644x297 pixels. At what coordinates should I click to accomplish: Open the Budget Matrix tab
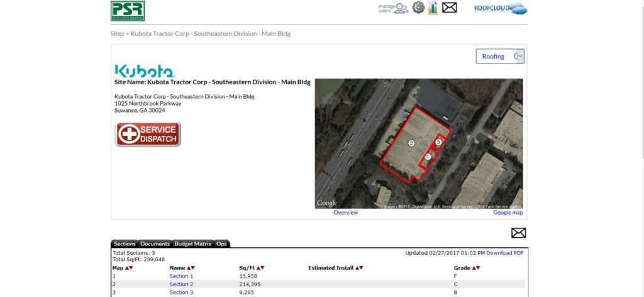point(192,244)
